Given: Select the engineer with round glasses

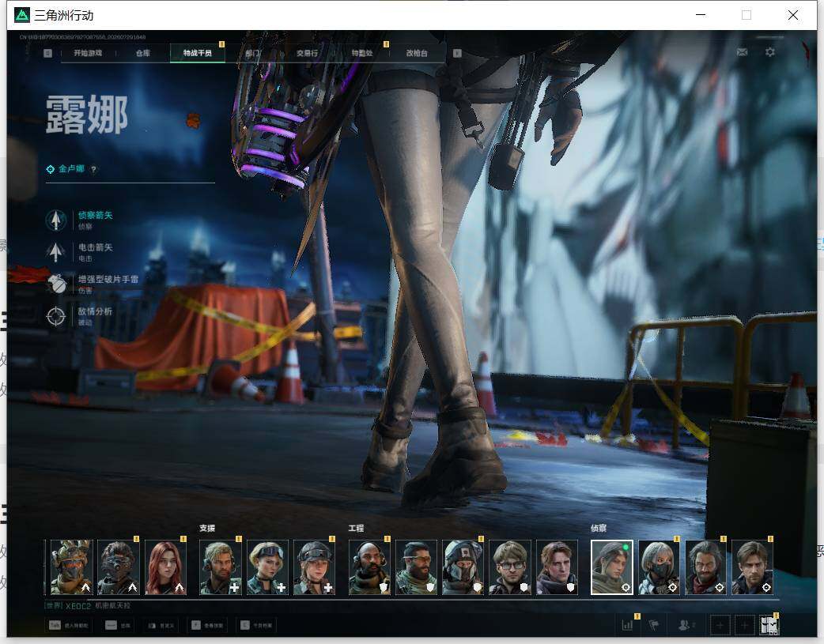Looking at the screenshot, I should coord(510,567).
